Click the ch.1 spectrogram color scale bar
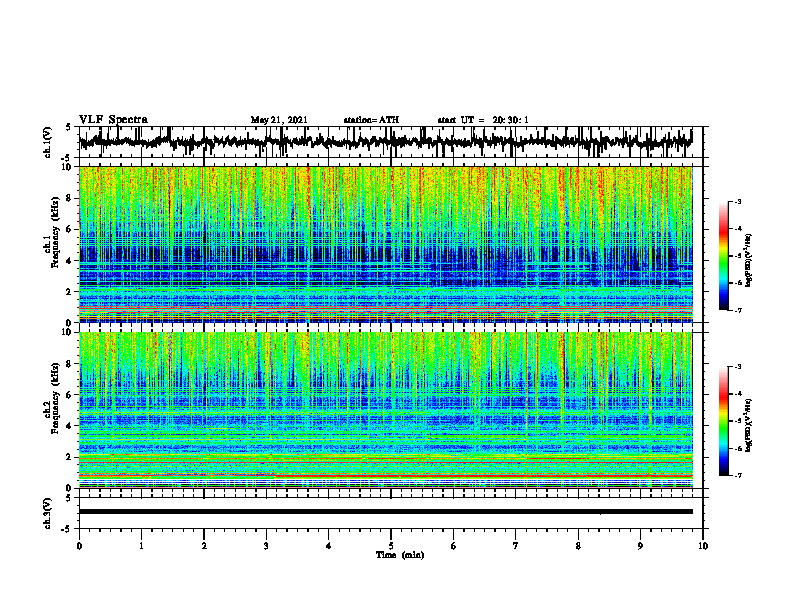 pyautogui.click(x=724, y=256)
